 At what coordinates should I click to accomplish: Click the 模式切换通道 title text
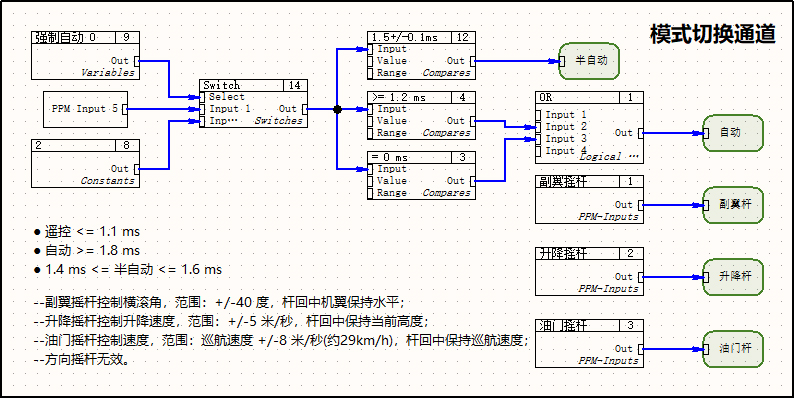713,34
